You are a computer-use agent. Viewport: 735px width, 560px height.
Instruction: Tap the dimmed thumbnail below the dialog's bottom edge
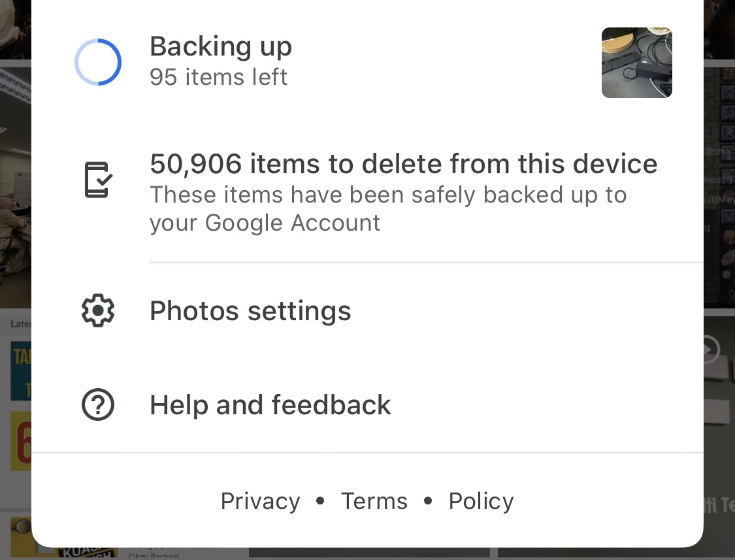coord(369,553)
